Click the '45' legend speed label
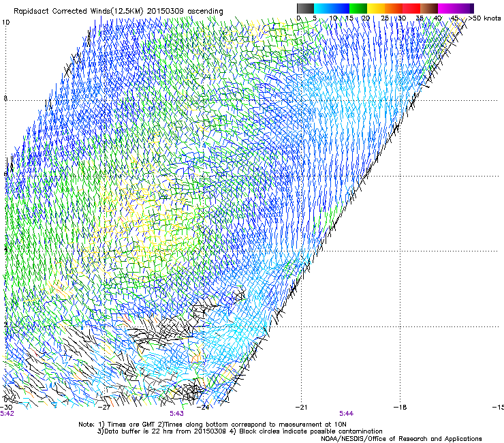Screen dimensions: 504x443 tap(454, 18)
